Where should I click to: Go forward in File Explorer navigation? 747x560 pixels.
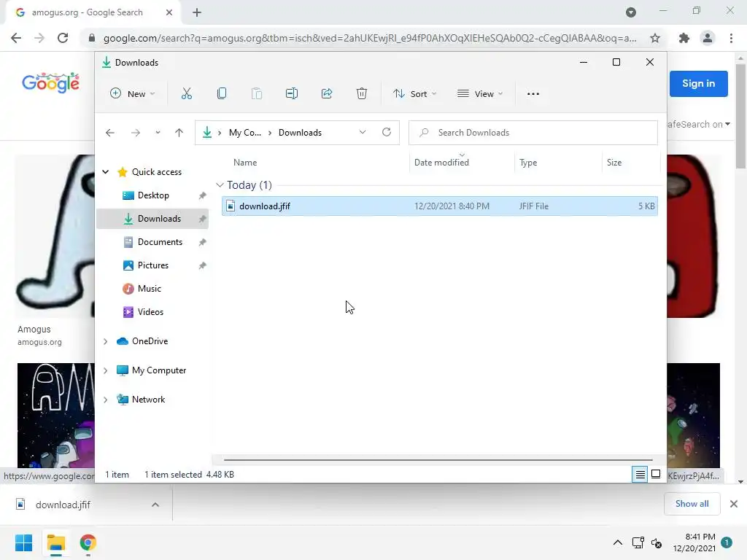(136, 133)
